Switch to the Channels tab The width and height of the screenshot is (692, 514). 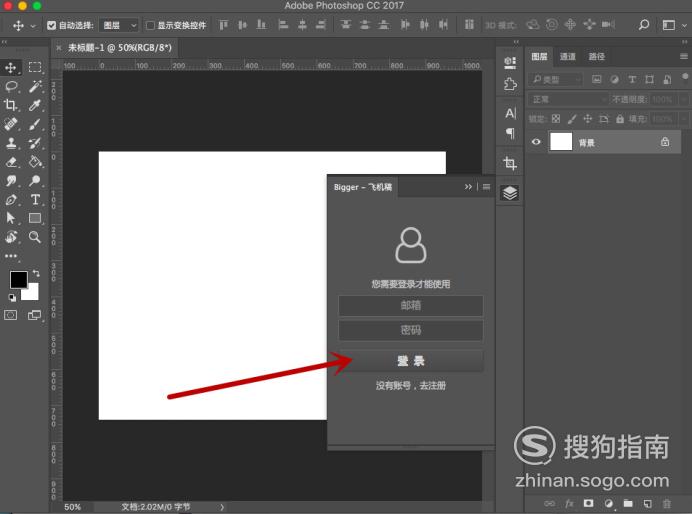coord(568,56)
